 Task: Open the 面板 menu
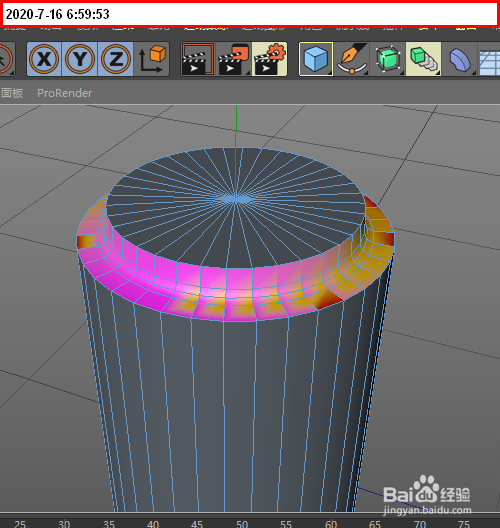[x=12, y=93]
